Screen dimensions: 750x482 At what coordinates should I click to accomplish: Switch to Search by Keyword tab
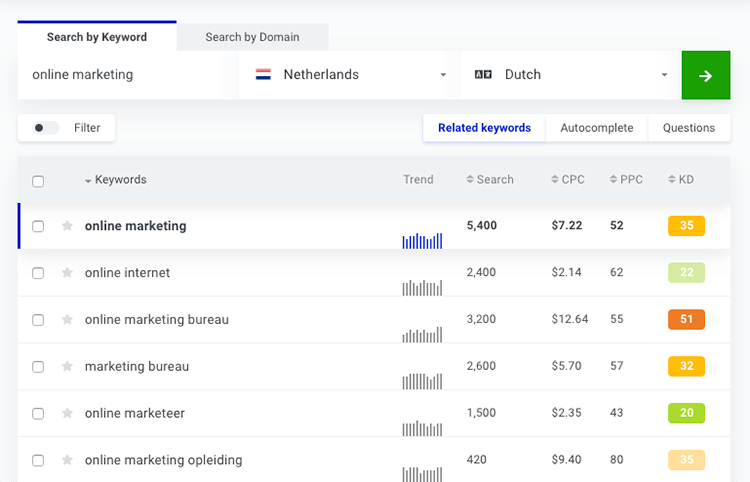pos(97,37)
